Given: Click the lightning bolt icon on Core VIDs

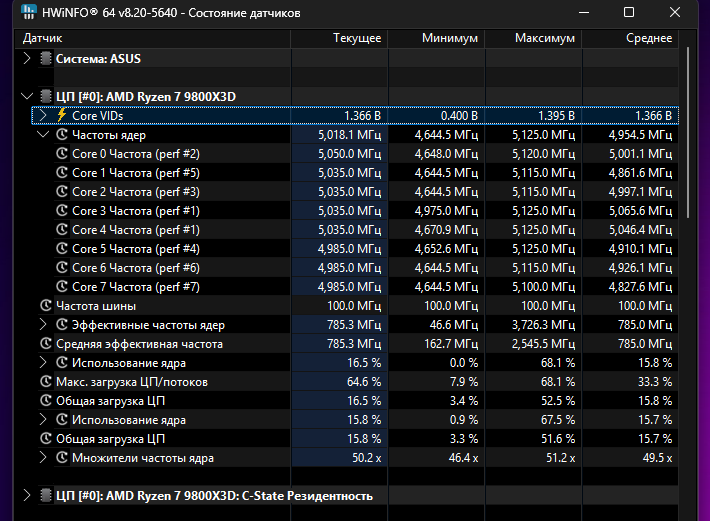Looking at the screenshot, I should pyautogui.click(x=62, y=115).
